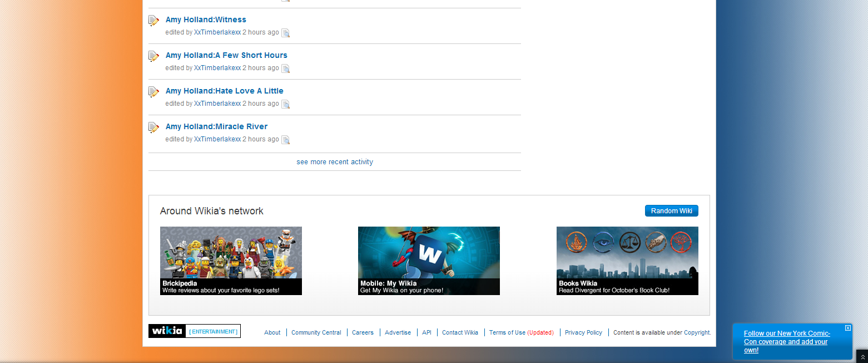Open Community Central footer link
The width and height of the screenshot is (868, 363).
[316, 332]
